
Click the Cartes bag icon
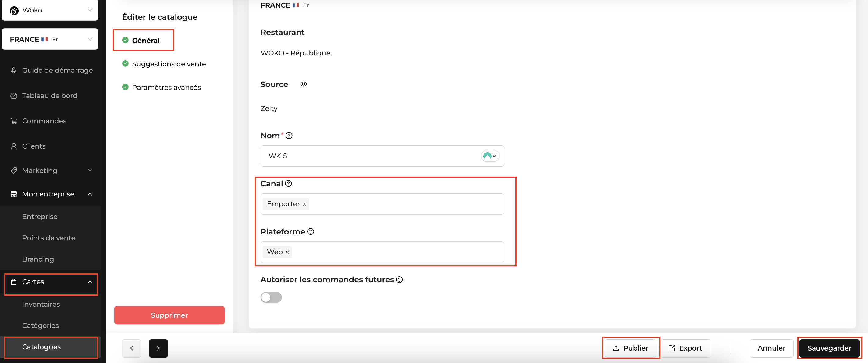pos(14,282)
